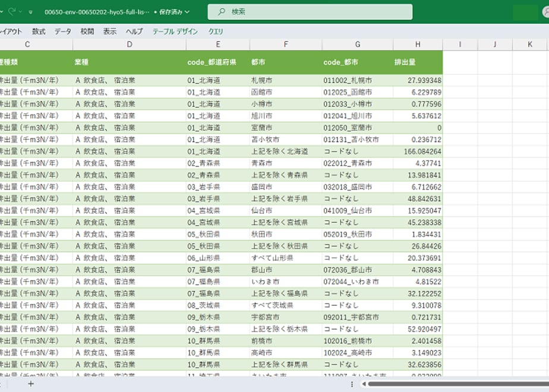This screenshot has width=549, height=392.
Task: Click horizontal scrollbar left arrow
Action: pos(364,384)
